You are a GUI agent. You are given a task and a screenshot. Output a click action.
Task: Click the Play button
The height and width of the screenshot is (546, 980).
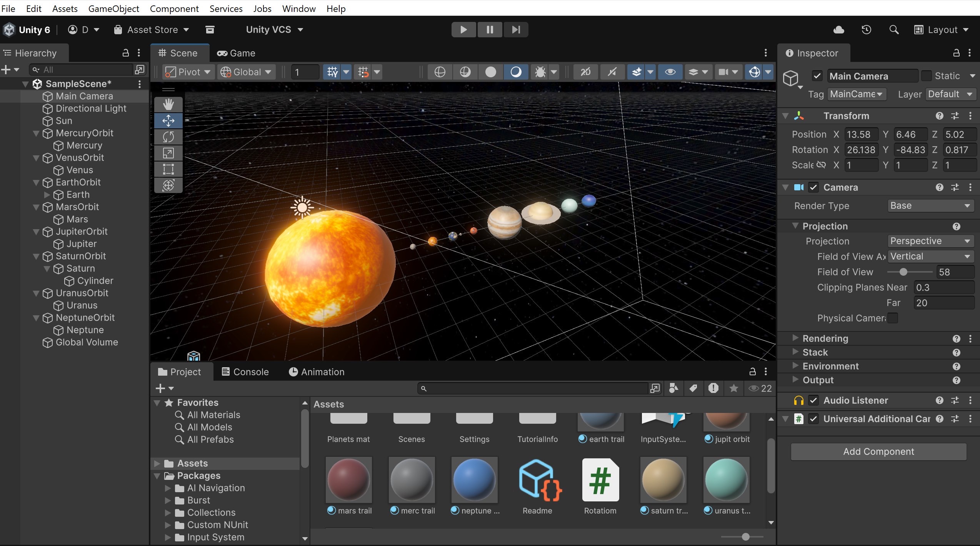(x=463, y=30)
